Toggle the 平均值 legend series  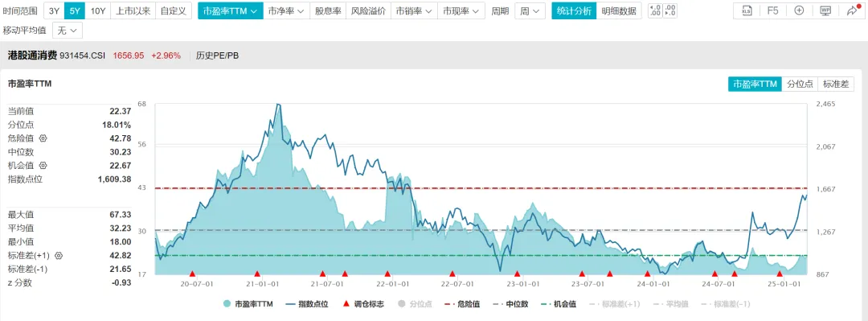(x=670, y=304)
